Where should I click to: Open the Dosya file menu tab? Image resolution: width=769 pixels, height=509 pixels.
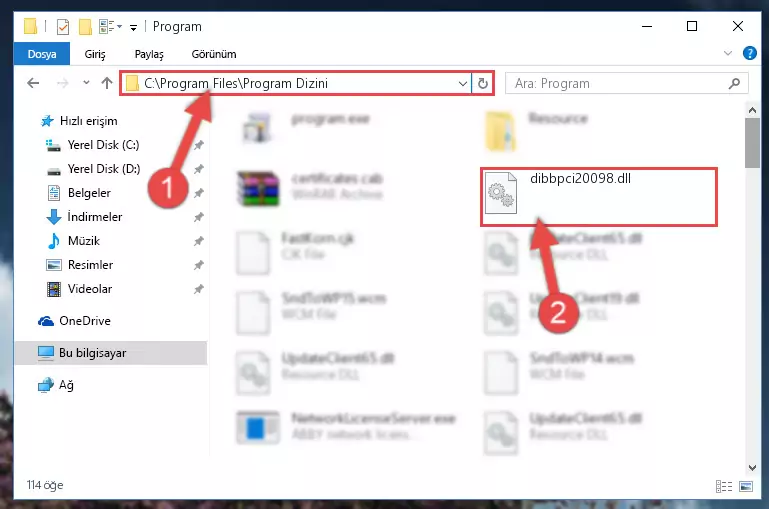[42, 54]
